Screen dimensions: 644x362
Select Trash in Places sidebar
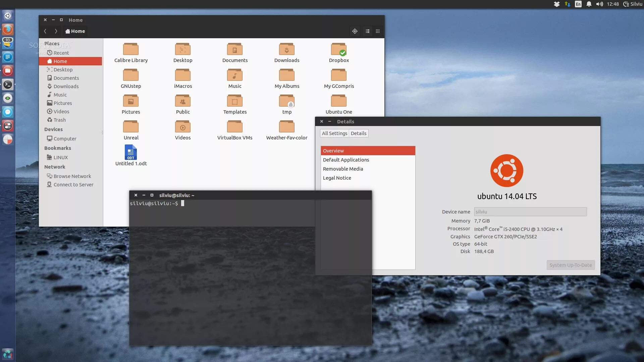[59, 120]
